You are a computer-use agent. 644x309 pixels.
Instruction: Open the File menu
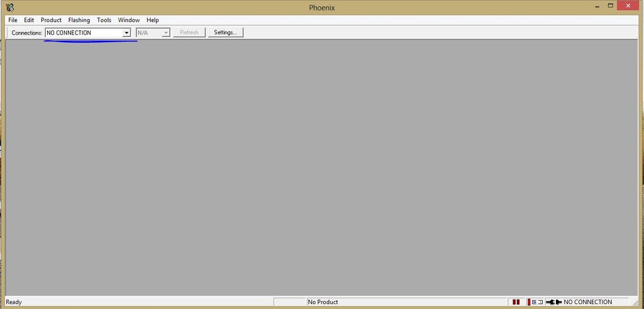[13, 20]
